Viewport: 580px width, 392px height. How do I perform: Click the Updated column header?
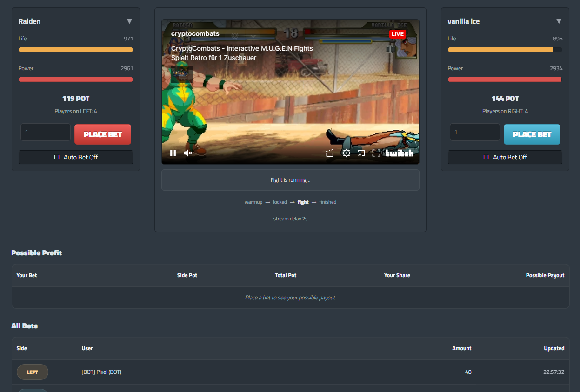pos(554,348)
